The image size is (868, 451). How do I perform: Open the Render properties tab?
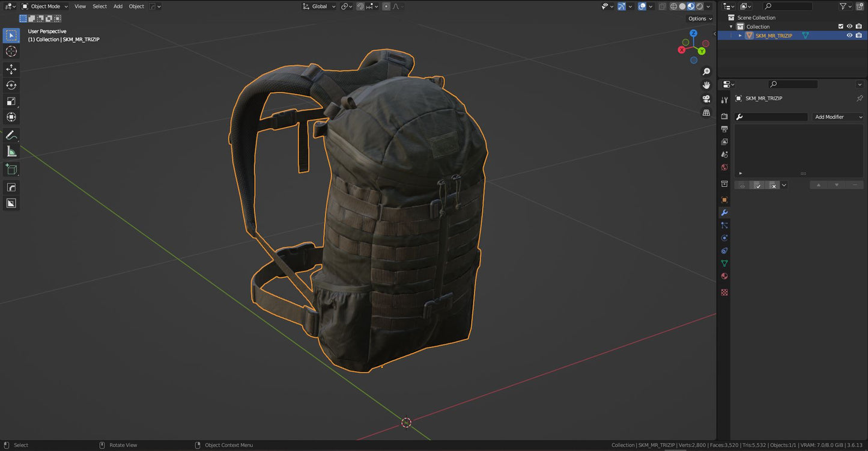724,116
